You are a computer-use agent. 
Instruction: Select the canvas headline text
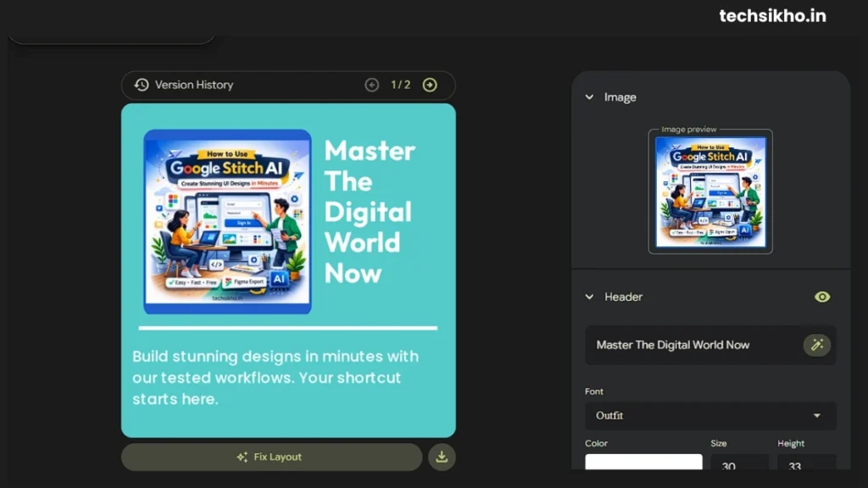pyautogui.click(x=370, y=212)
